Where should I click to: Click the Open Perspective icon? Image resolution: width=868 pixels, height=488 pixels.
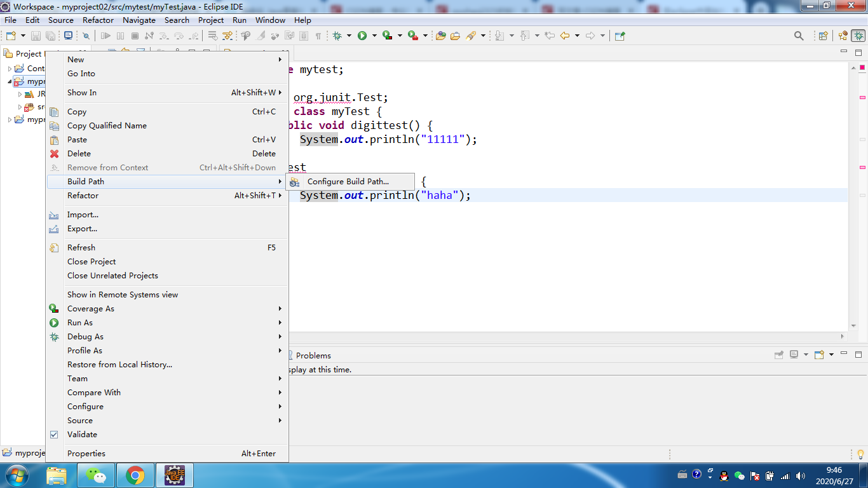[823, 36]
